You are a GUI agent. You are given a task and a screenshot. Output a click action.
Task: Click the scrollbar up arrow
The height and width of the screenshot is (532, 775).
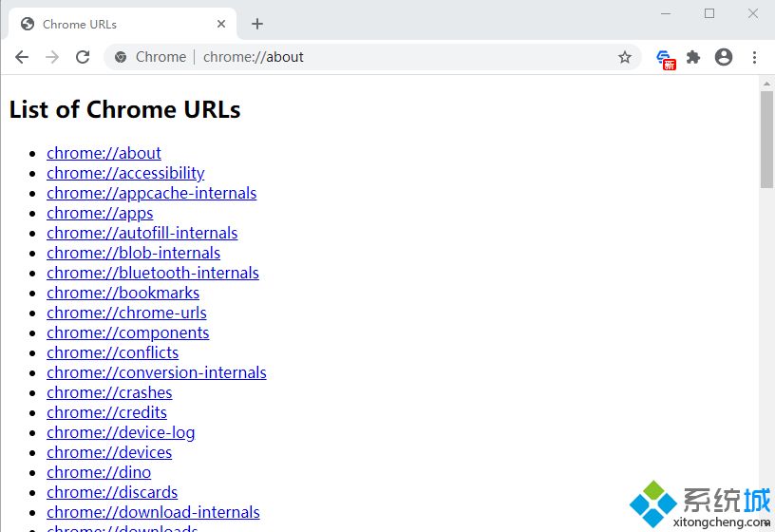766,84
